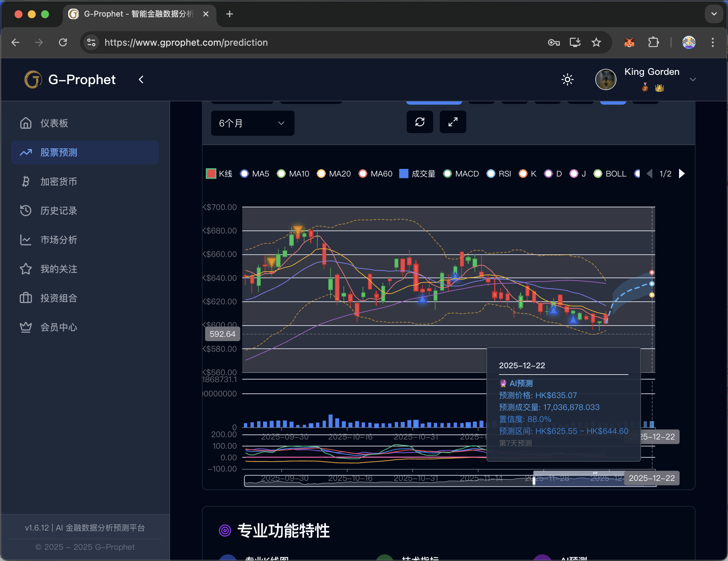Toggle MACD indicator legend item
The height and width of the screenshot is (561, 728).
461,174
